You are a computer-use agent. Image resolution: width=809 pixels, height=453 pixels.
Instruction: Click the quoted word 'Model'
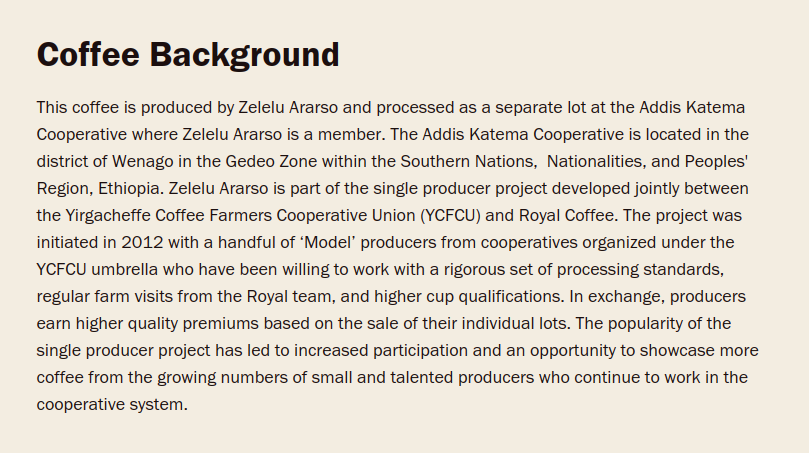click(x=328, y=242)
